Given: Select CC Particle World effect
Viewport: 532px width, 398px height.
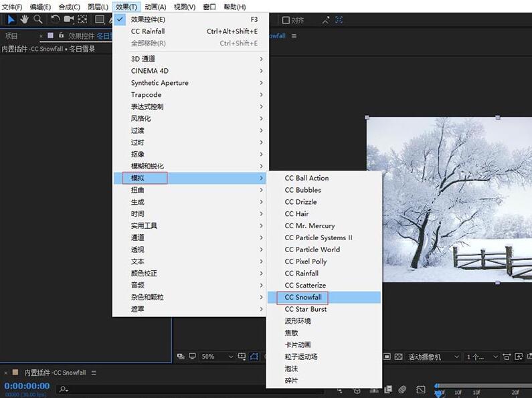Looking at the screenshot, I should [x=324, y=250].
